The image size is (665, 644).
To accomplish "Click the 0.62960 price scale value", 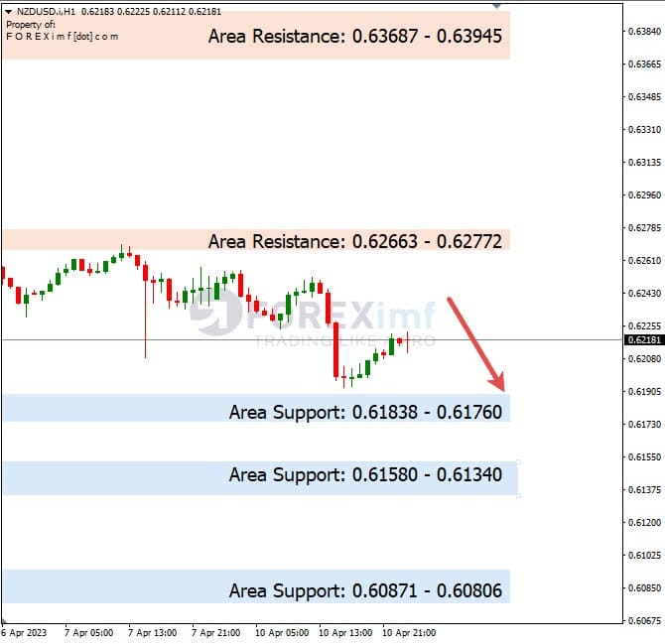I will tap(644, 195).
